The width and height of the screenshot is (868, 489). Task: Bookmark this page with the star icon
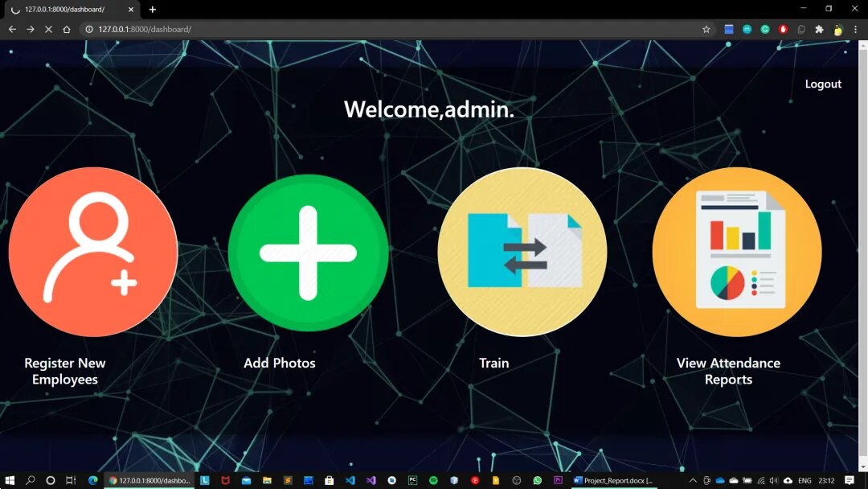(706, 29)
